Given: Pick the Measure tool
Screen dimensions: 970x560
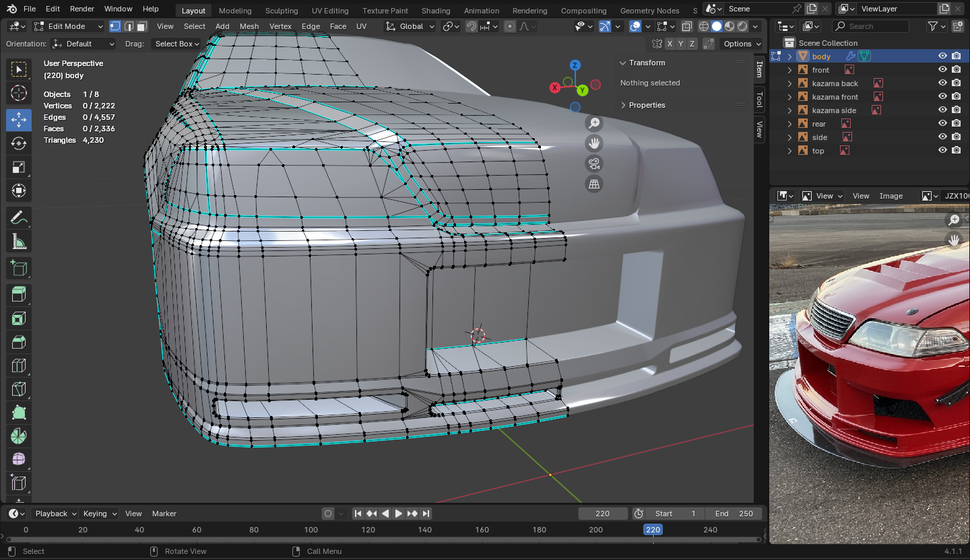Looking at the screenshot, I should pyautogui.click(x=19, y=242).
